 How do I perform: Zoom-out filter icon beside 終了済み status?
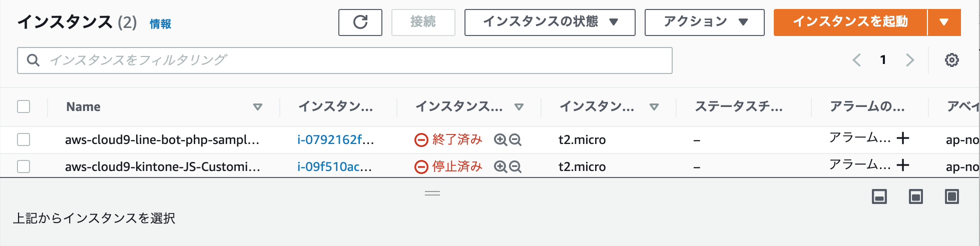pos(516,140)
